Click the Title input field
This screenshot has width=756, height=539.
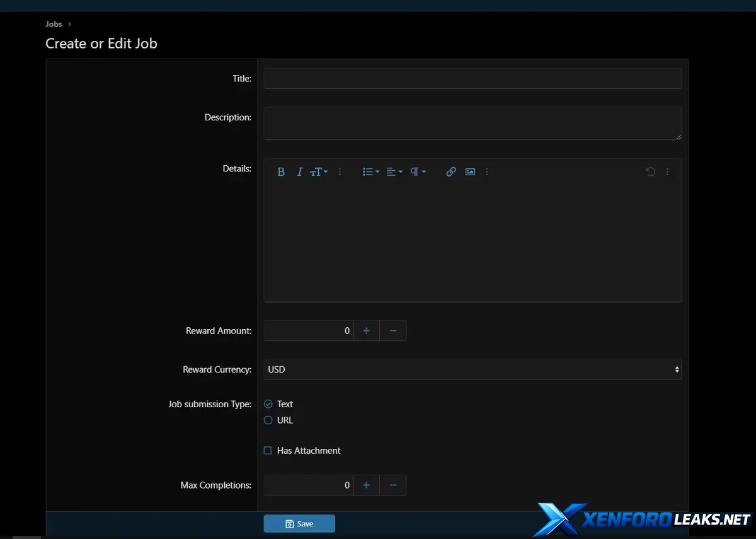click(x=472, y=79)
